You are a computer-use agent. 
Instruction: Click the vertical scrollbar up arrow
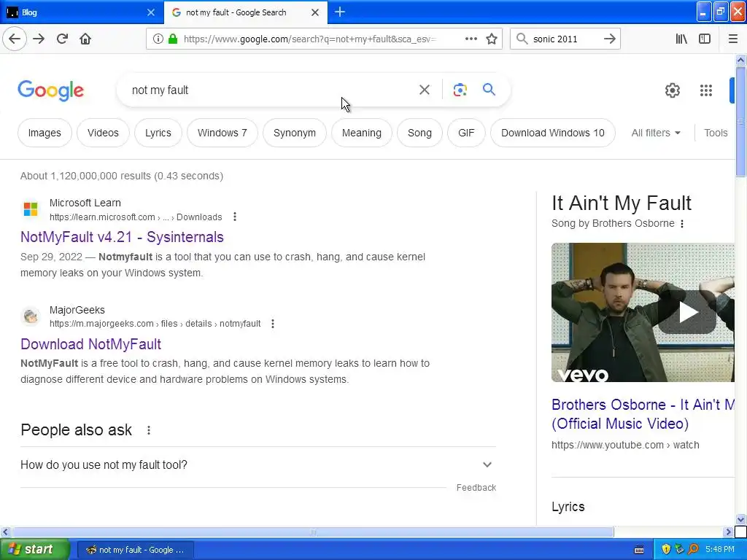[740, 60]
